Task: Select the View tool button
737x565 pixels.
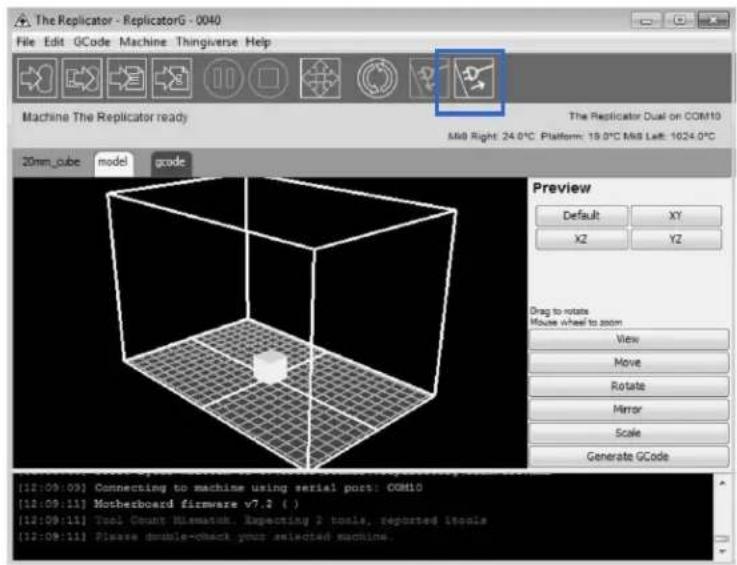Action: [x=628, y=339]
